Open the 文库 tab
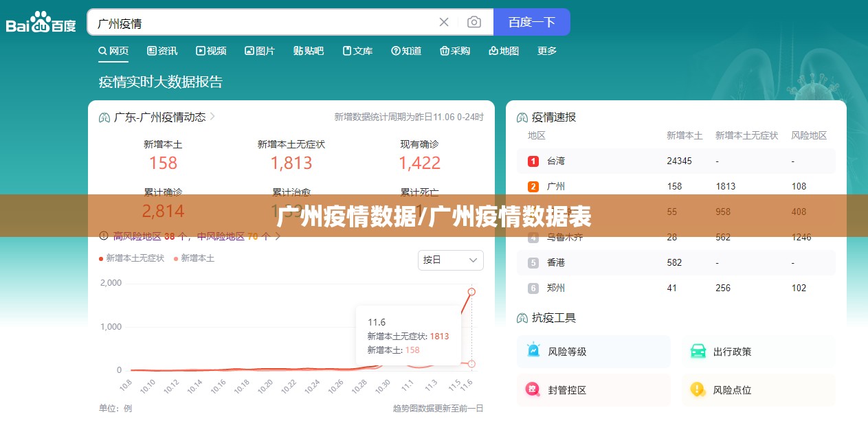Viewport: 868px width, 432px height. coord(357,51)
